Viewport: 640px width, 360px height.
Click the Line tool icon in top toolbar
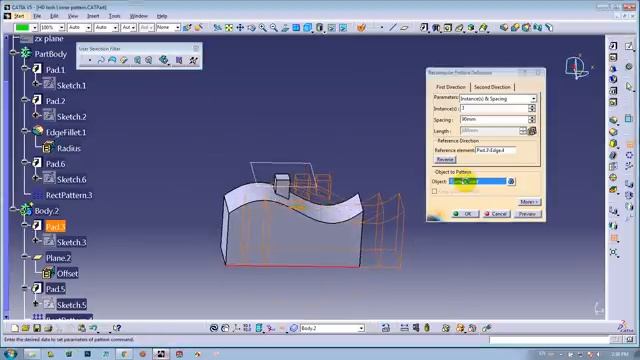[393, 27]
